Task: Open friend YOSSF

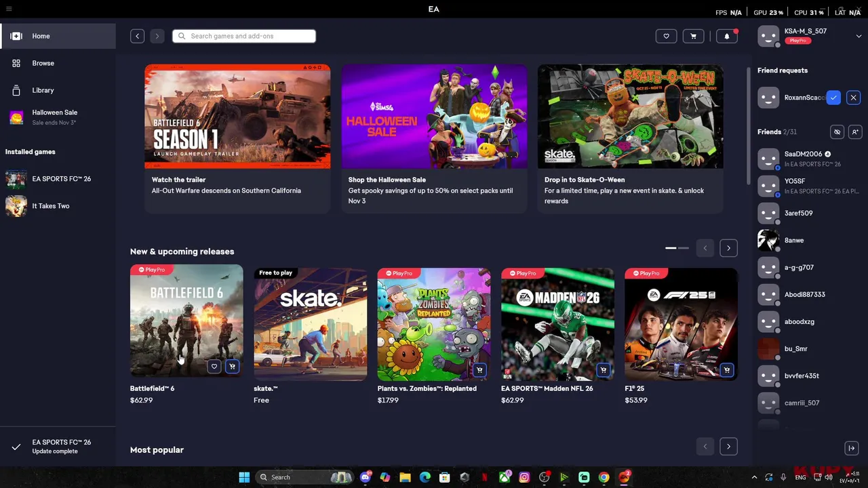Action: (808, 186)
